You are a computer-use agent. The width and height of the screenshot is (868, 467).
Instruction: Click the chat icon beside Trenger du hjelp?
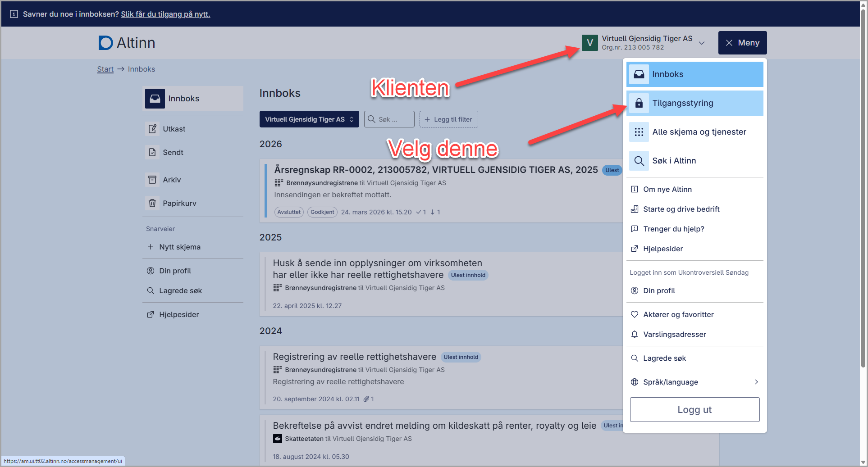tap(635, 229)
